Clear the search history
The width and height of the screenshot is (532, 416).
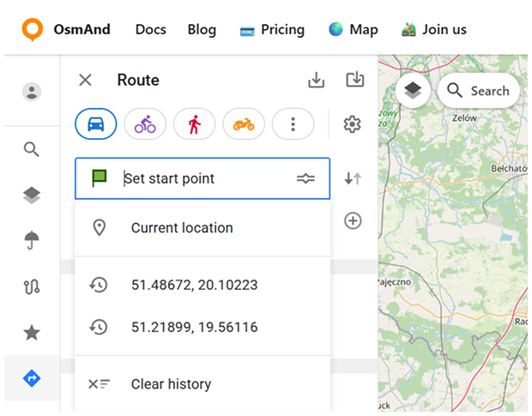[x=171, y=384]
